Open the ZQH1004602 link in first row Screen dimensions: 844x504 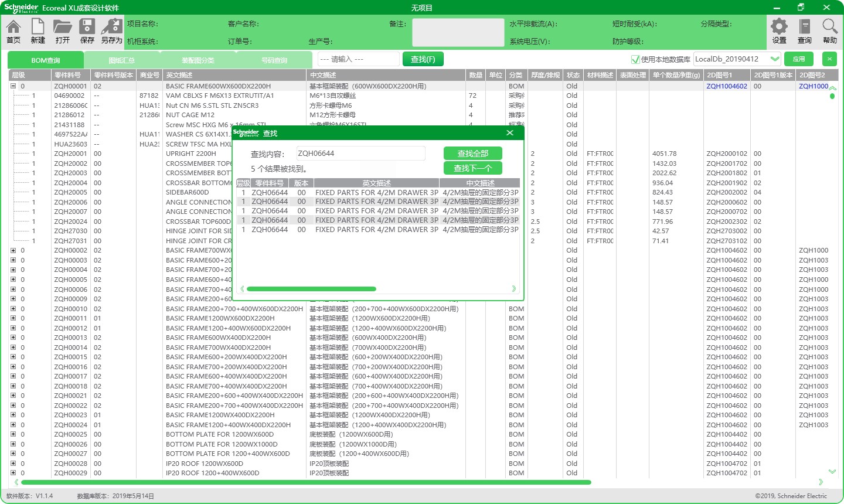coord(727,86)
